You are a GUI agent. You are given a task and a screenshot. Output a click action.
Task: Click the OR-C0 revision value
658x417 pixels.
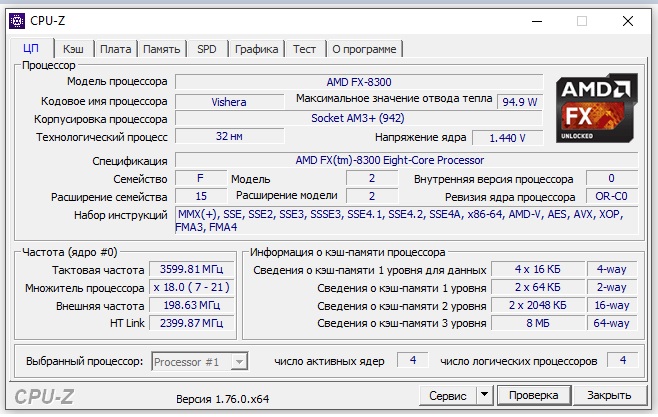tap(611, 196)
